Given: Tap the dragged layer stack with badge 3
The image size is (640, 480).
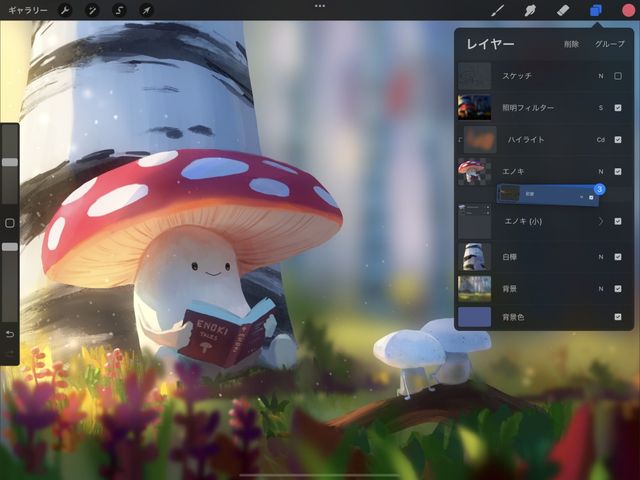Looking at the screenshot, I should 547,195.
